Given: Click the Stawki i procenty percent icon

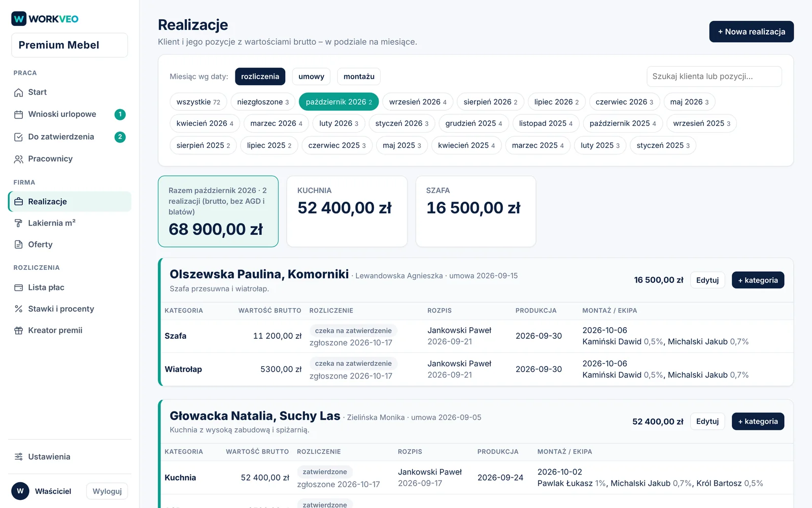Looking at the screenshot, I should tap(19, 309).
